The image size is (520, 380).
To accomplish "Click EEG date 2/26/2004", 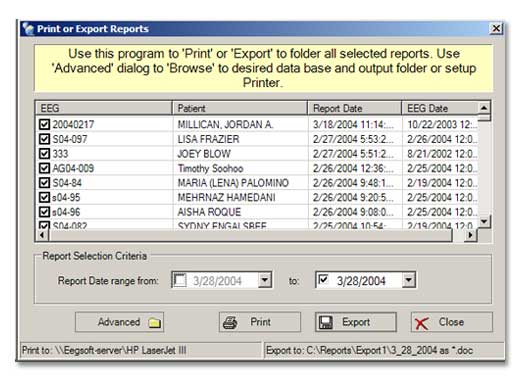I will [x=442, y=139].
